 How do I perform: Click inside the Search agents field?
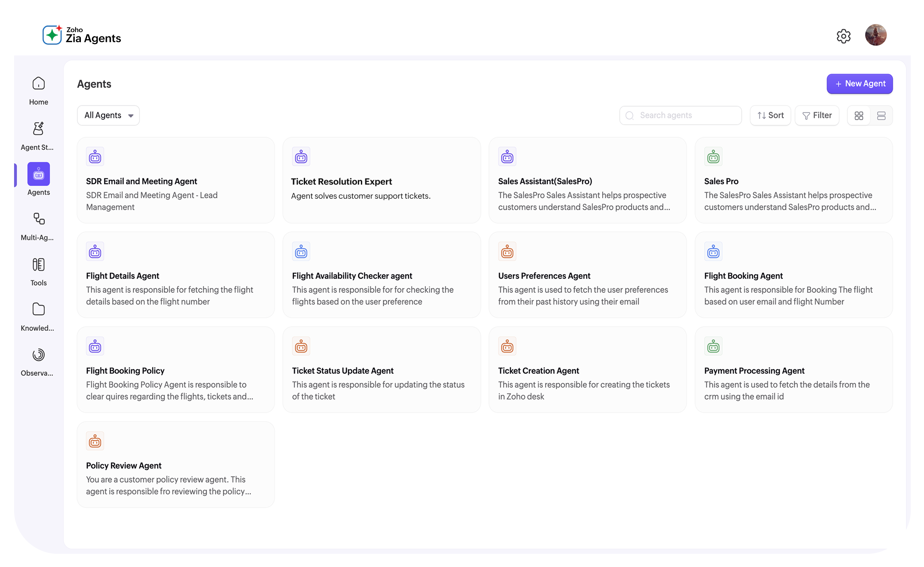[680, 115]
